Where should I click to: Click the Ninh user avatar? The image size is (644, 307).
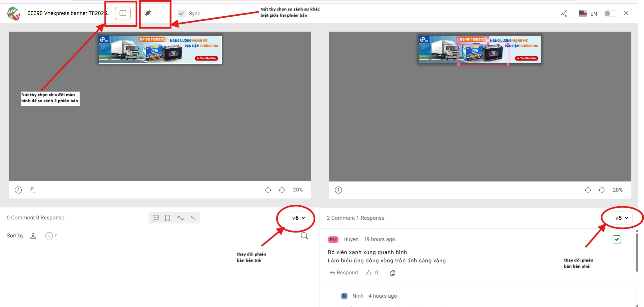coord(344,296)
